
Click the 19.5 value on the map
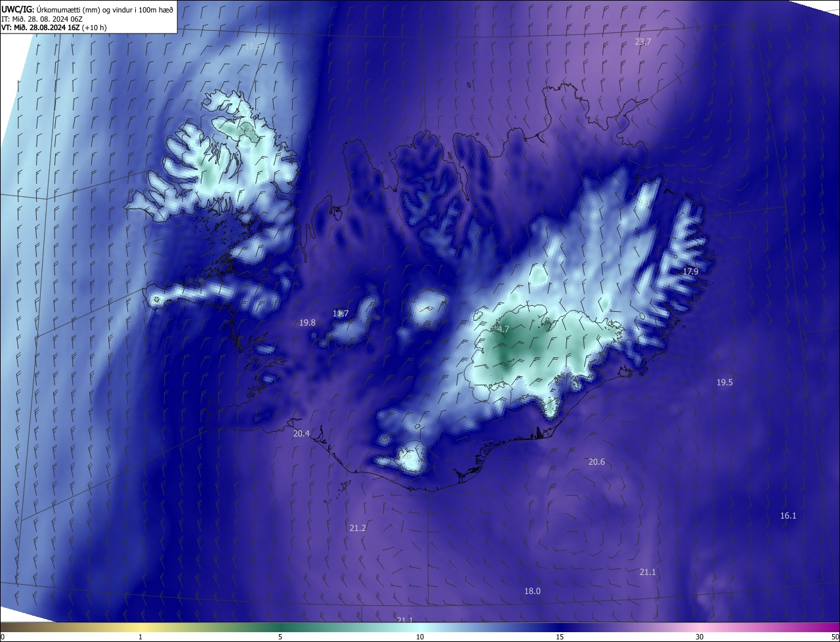724,382
